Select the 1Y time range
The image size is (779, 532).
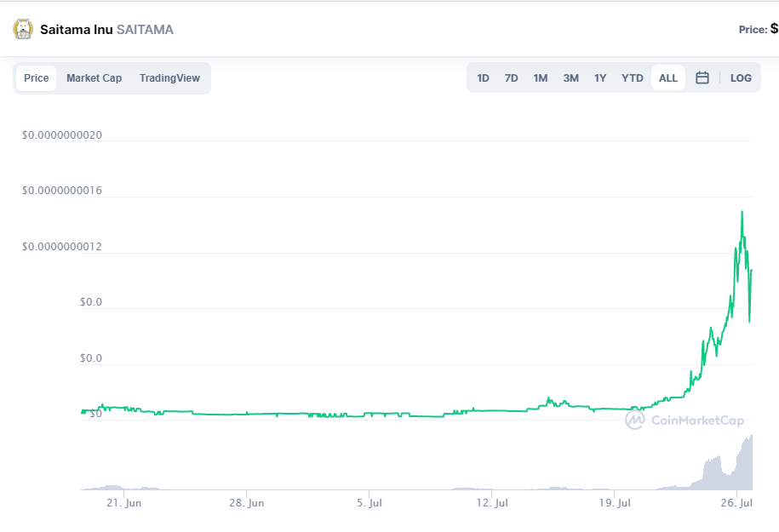pyautogui.click(x=600, y=78)
